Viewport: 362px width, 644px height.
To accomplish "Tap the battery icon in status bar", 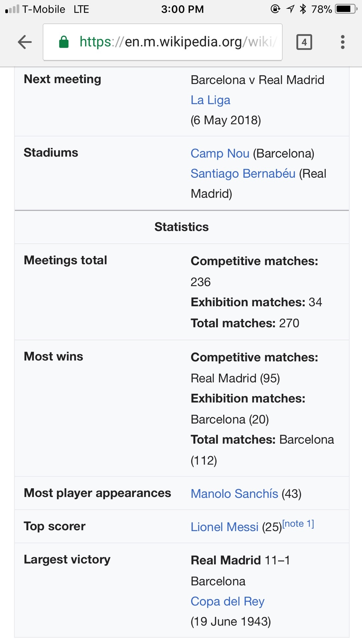I will [346, 9].
